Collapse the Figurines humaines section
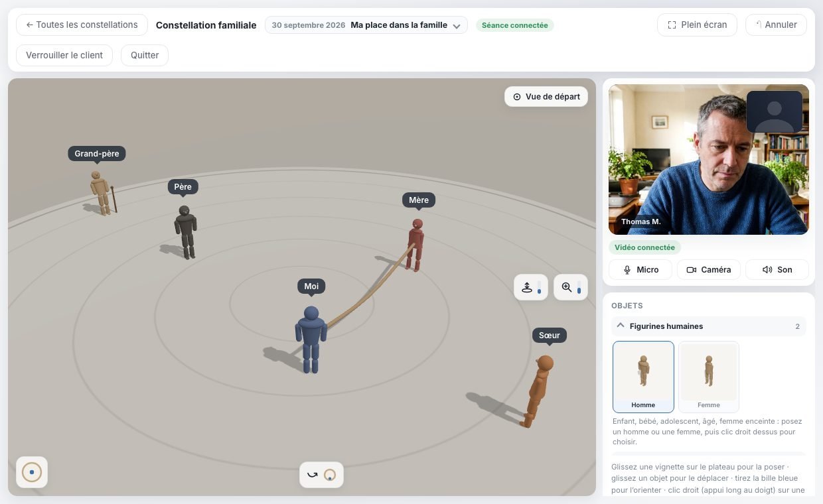823x504 pixels. pos(709,326)
